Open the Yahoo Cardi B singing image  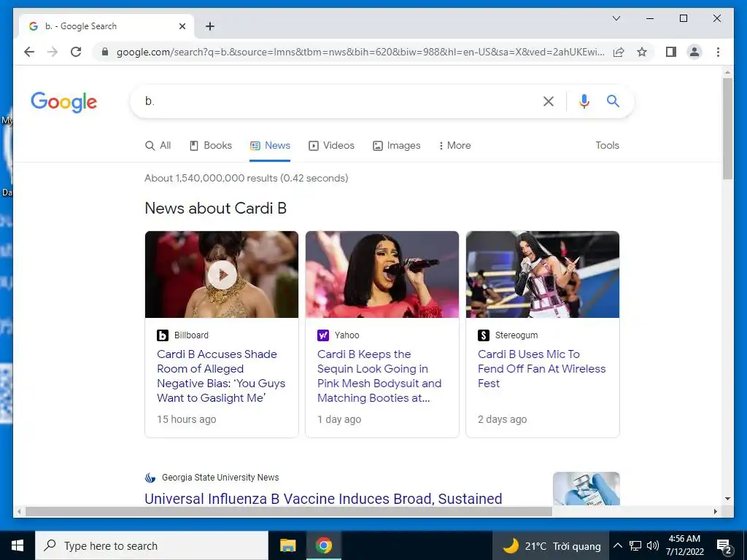pos(382,274)
